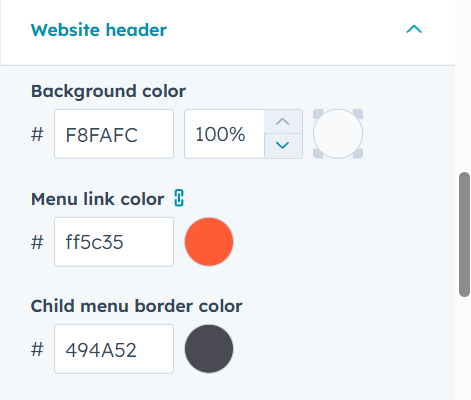
Task: Click the 100% opacity input field
Action: 224,134
